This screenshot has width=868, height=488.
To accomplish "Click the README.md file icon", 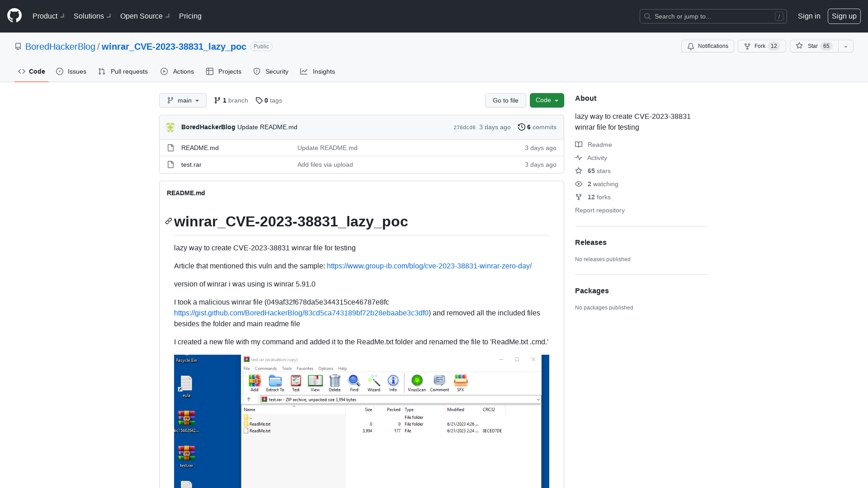I will (x=170, y=148).
